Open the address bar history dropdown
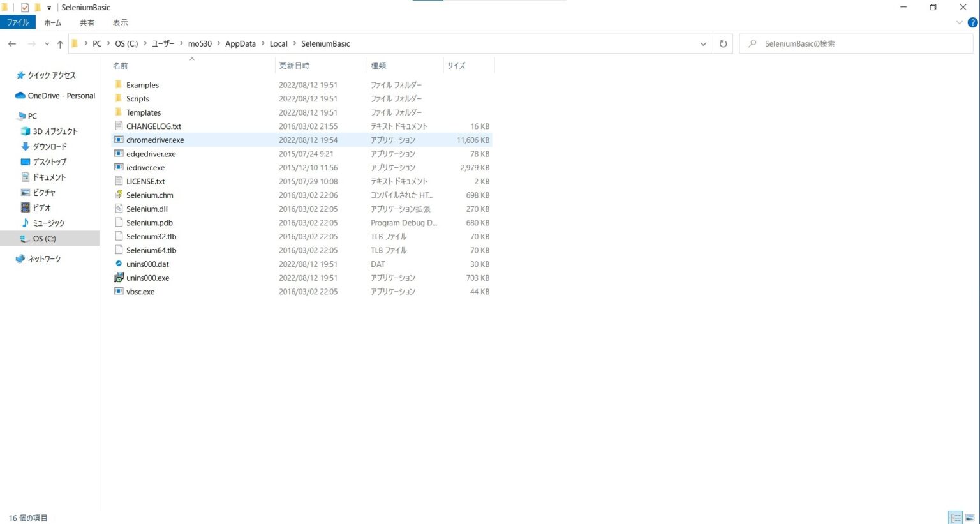This screenshot has height=524, width=980. click(703, 44)
